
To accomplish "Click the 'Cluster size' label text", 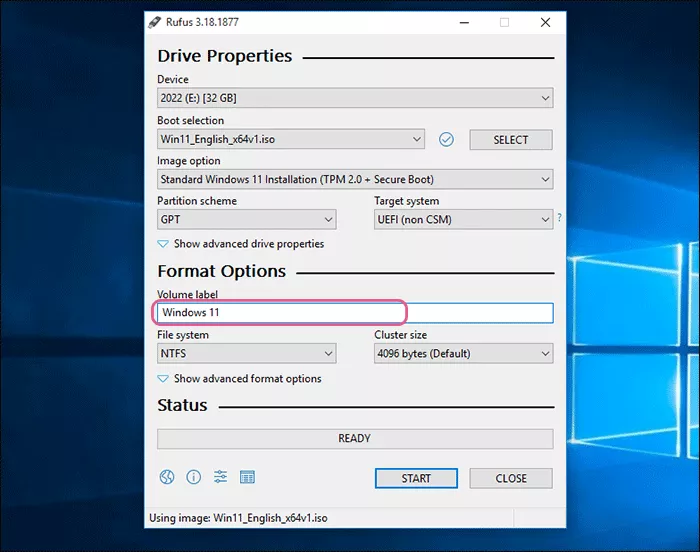I will point(400,335).
